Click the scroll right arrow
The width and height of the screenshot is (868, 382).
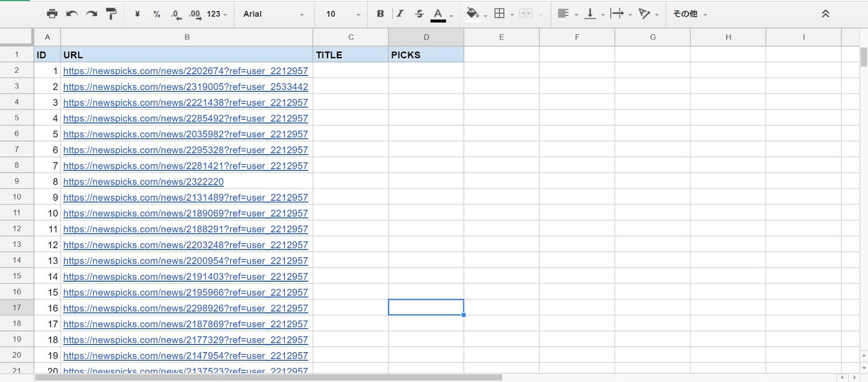[854, 377]
